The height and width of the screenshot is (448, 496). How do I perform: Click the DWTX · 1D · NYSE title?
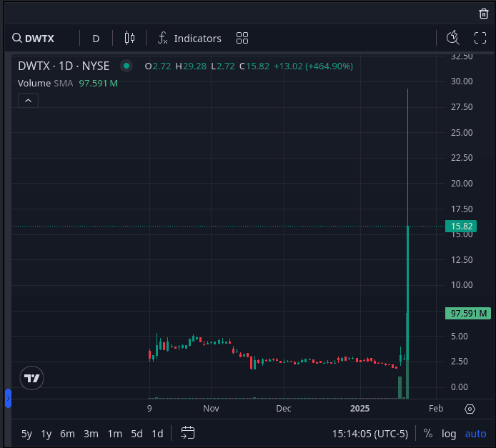pyautogui.click(x=64, y=66)
